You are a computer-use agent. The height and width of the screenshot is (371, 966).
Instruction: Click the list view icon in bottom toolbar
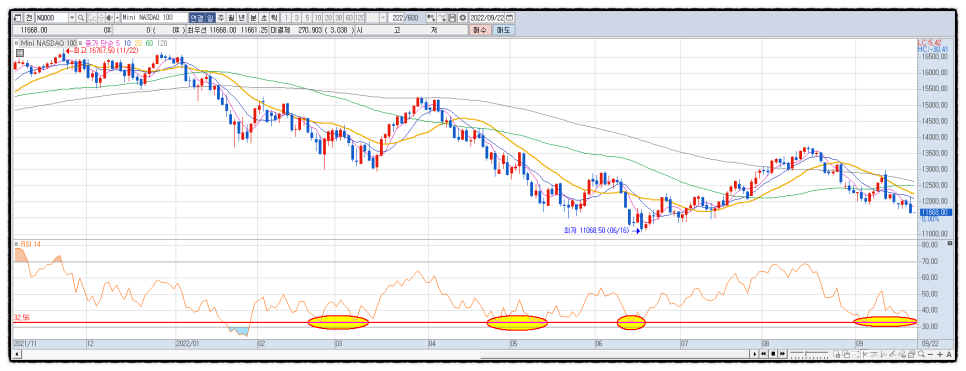tap(856, 354)
